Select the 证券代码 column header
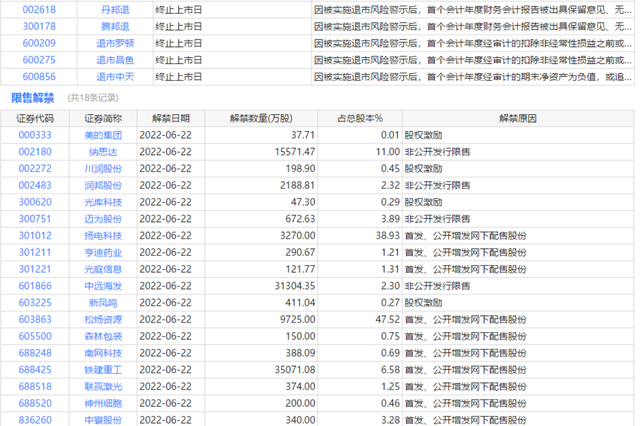This screenshot has height=426, width=640. click(35, 118)
